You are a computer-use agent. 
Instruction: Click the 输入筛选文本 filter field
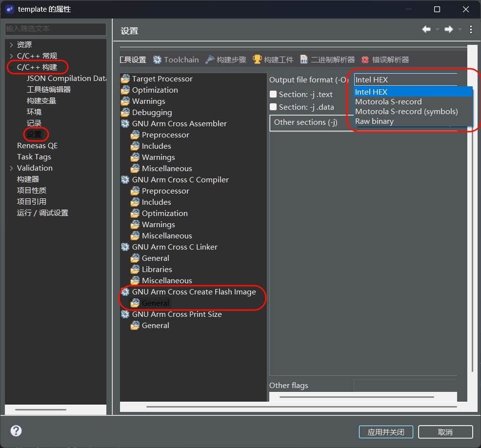[56, 29]
